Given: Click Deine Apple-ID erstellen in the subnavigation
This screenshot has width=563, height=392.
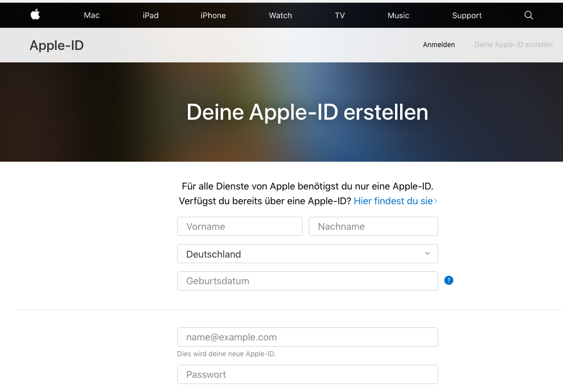Looking at the screenshot, I should point(514,45).
